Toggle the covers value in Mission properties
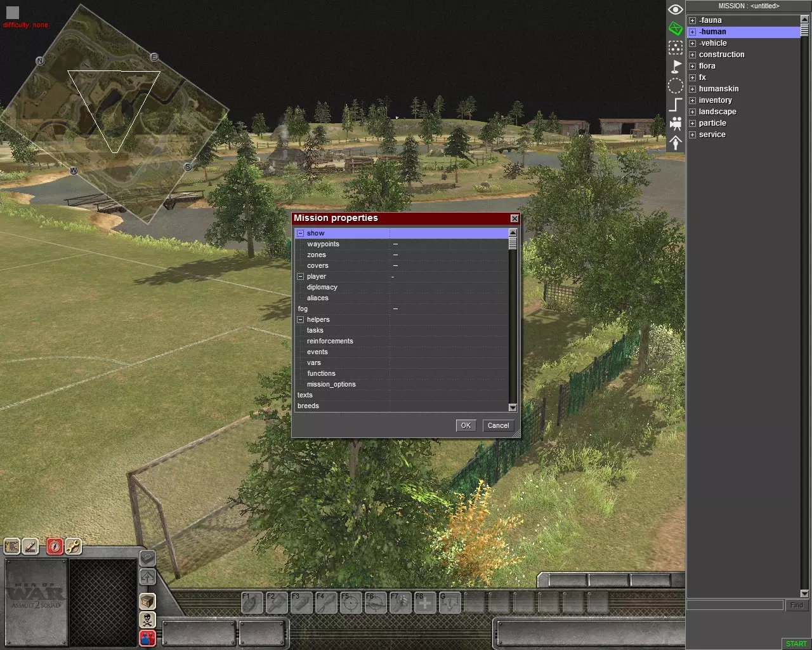 pos(395,266)
